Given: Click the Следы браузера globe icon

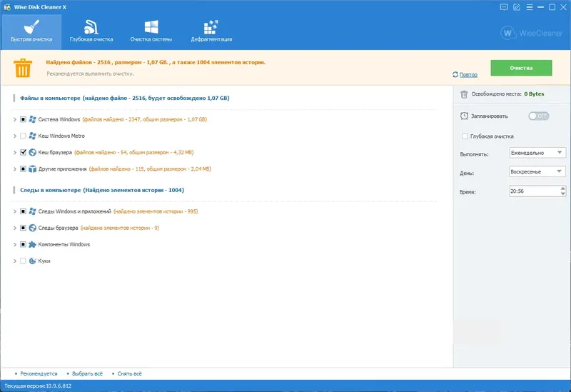Looking at the screenshot, I should 32,228.
